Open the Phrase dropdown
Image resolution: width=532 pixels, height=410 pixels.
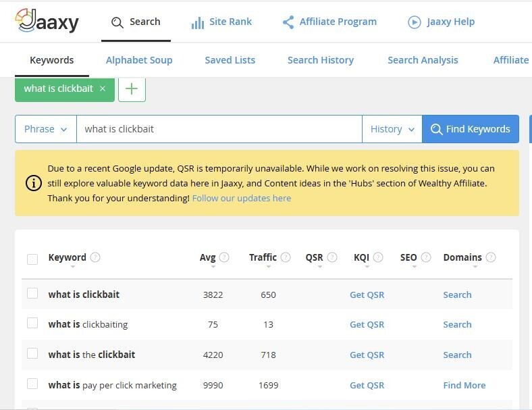click(45, 129)
